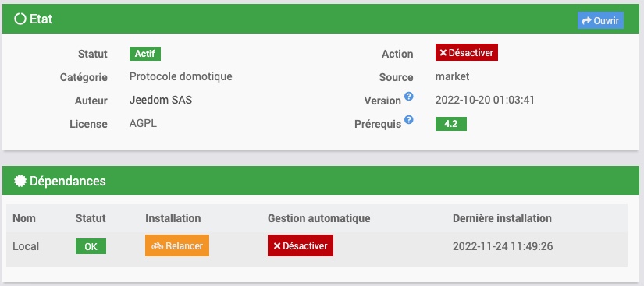Click the 4.2 prerequisite version badge
The width and height of the screenshot is (644, 286).
pyautogui.click(x=451, y=124)
